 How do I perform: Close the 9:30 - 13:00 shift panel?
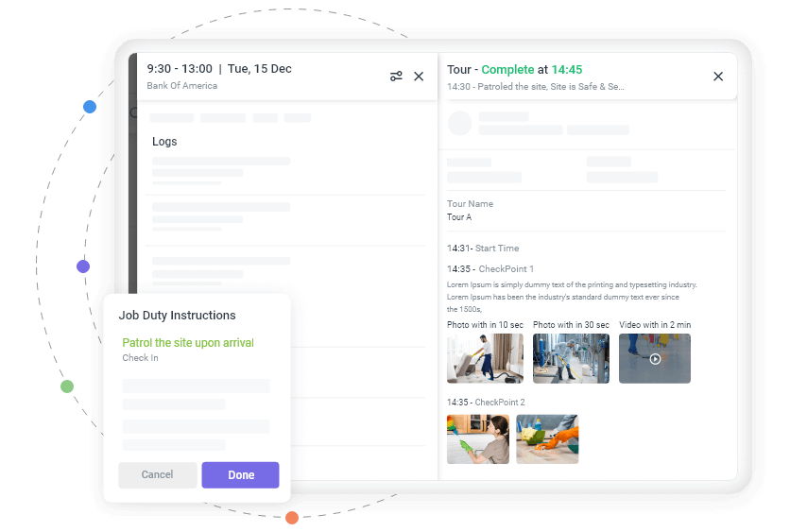point(419,77)
